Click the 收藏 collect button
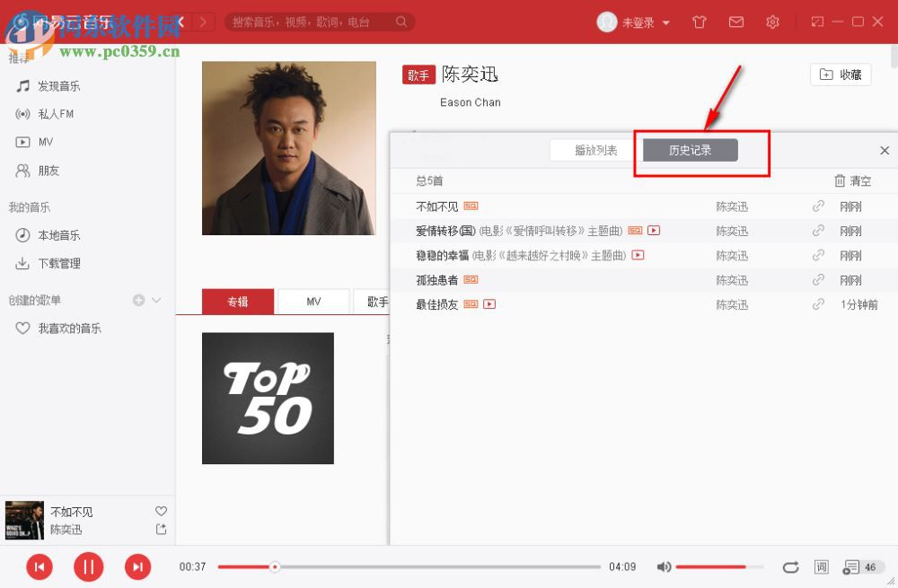Image resolution: width=898 pixels, height=588 pixels. 841,75
